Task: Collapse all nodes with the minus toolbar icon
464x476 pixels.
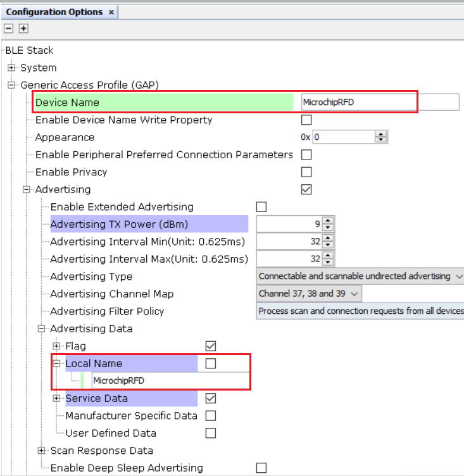Action: coord(8,28)
